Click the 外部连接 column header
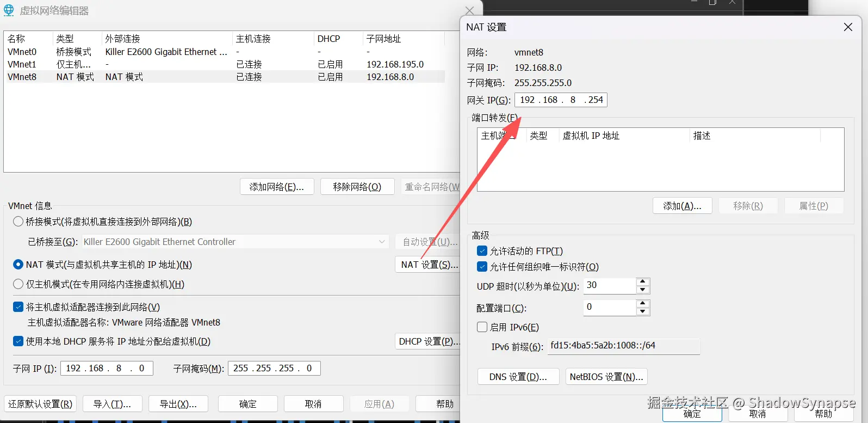Screen dimensions: 868x423 167,39
